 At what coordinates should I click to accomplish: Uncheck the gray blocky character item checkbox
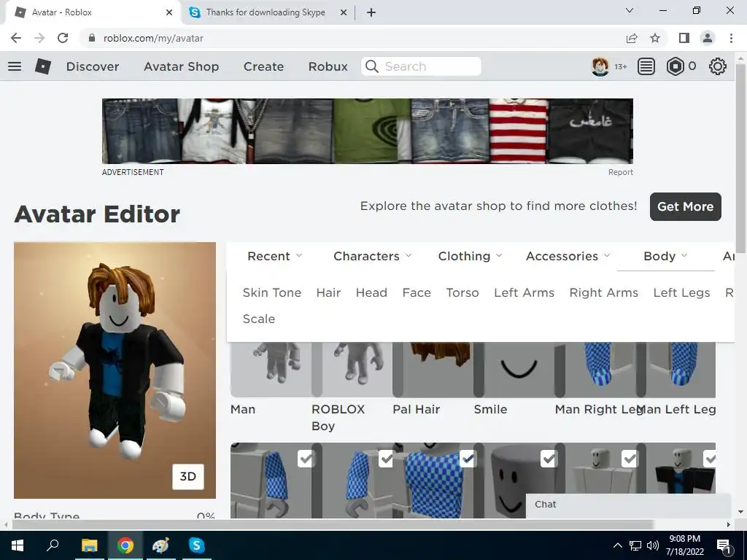pyautogui.click(x=630, y=459)
